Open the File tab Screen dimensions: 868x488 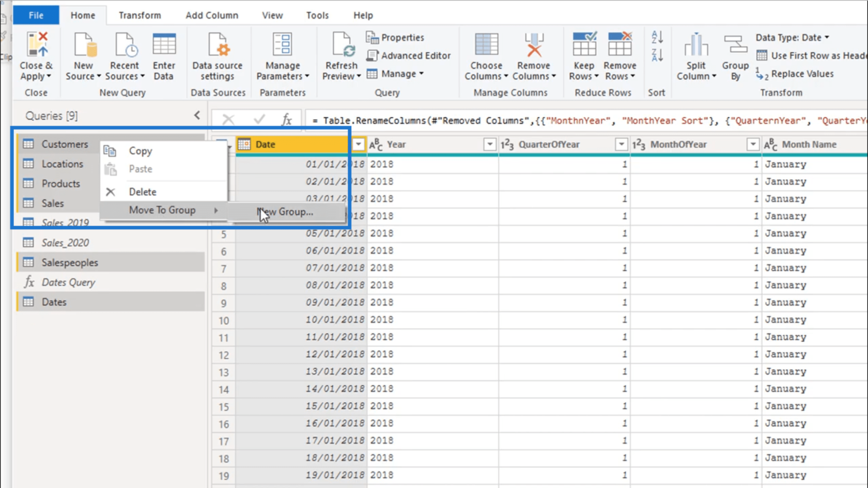pyautogui.click(x=36, y=15)
